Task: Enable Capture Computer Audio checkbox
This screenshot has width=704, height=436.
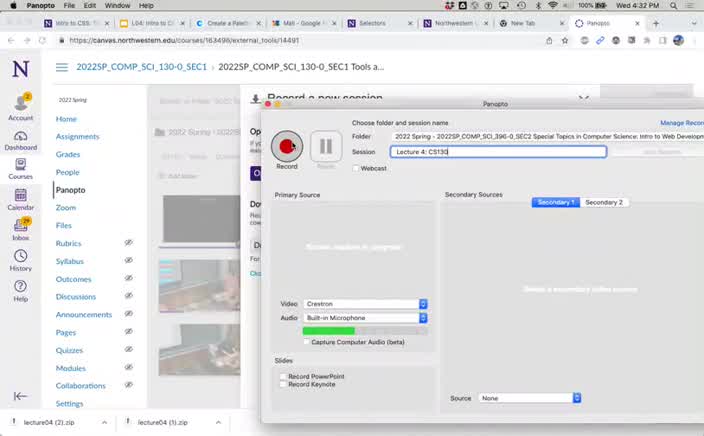Action: click(306, 342)
